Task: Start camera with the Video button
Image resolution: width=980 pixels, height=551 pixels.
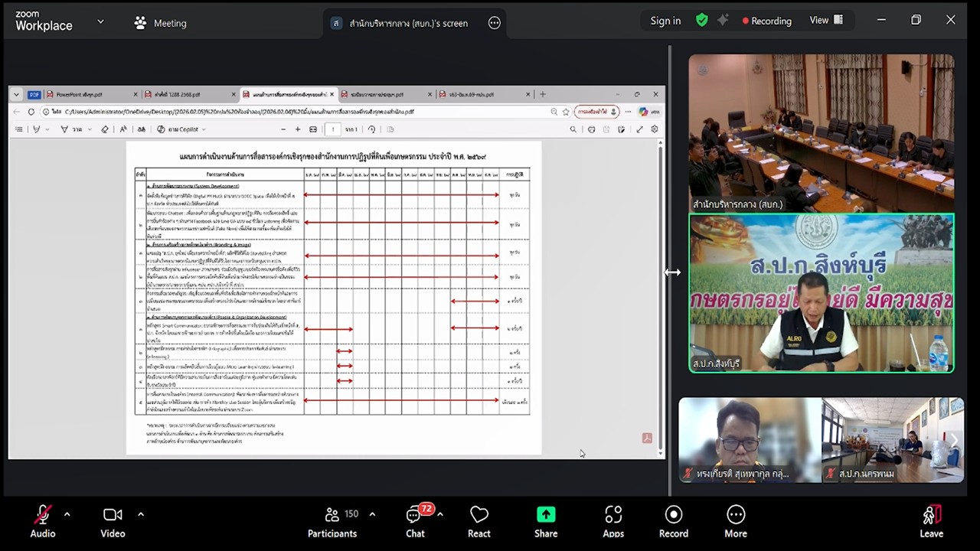Action: [x=113, y=520]
